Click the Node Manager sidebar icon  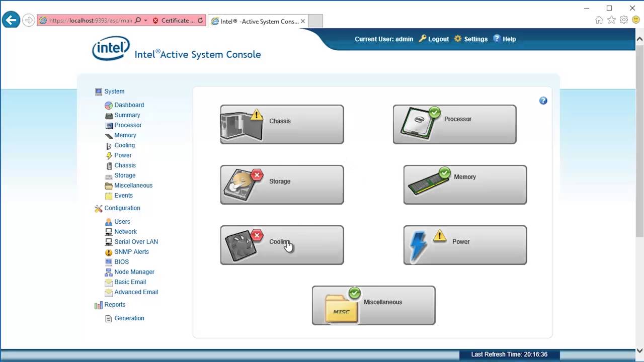pos(109,272)
